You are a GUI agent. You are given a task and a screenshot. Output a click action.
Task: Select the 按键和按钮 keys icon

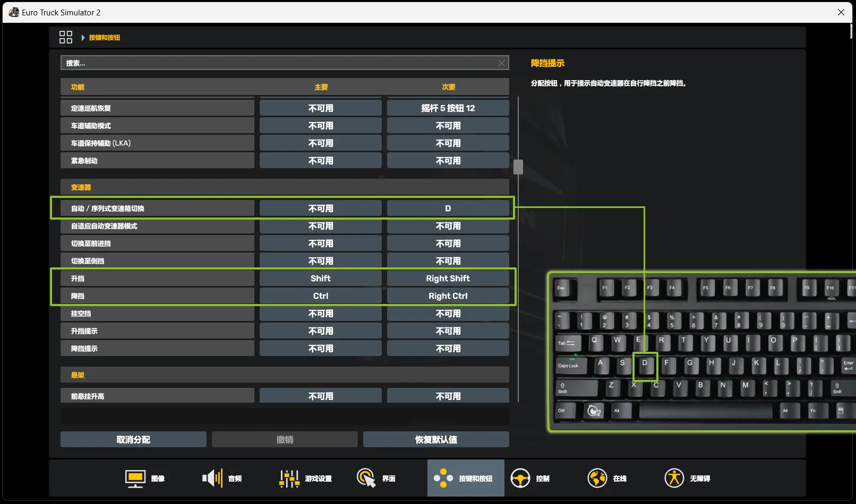click(x=443, y=479)
